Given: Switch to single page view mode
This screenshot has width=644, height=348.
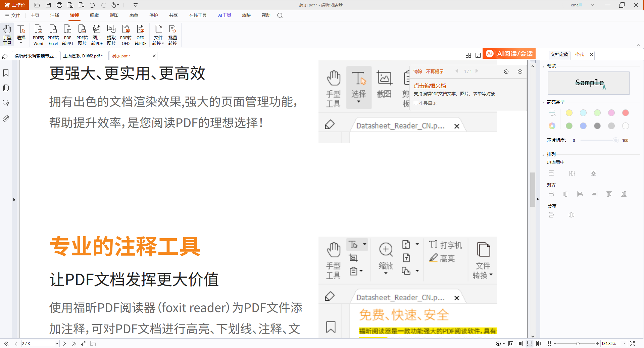Looking at the screenshot, I should (520, 344).
